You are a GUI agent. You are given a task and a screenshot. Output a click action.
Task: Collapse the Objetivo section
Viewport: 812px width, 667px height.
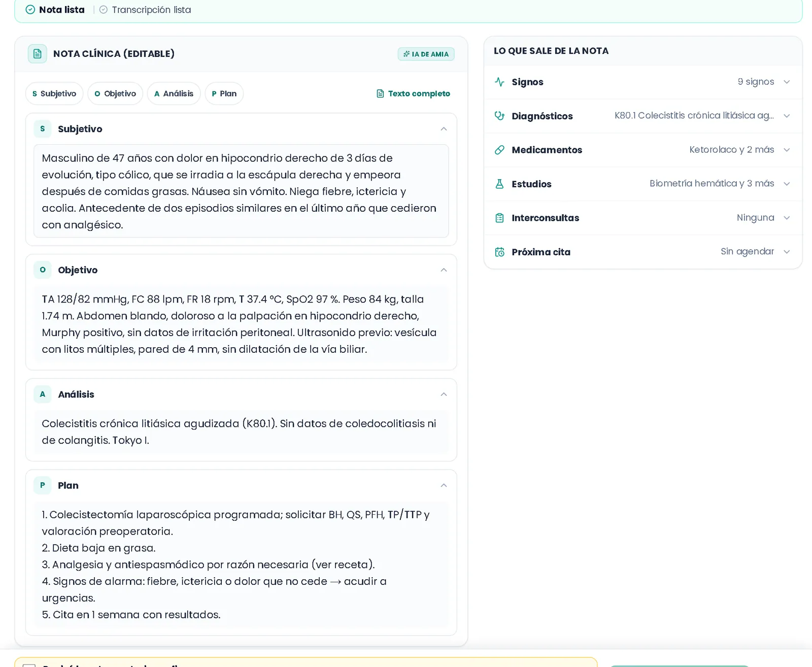pyautogui.click(x=444, y=270)
